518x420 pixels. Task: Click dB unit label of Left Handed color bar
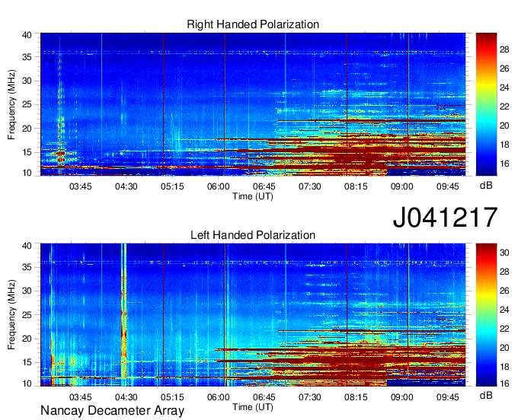pyautogui.click(x=486, y=395)
